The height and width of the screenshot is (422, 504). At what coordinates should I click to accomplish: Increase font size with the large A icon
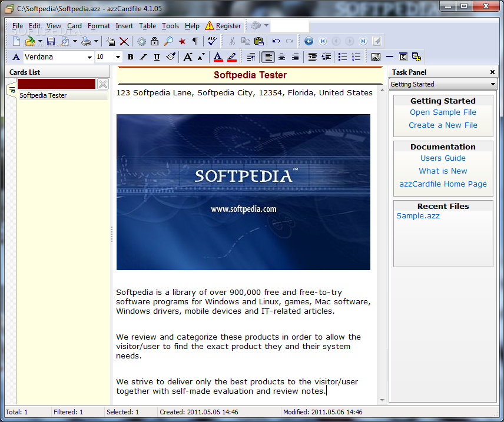point(188,57)
